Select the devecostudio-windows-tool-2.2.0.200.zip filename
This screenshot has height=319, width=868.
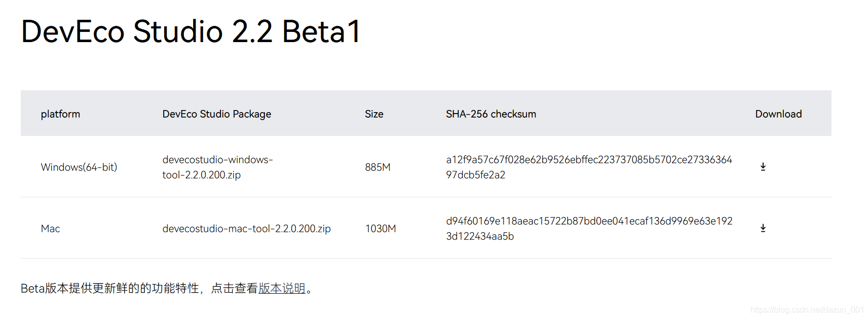[217, 167]
